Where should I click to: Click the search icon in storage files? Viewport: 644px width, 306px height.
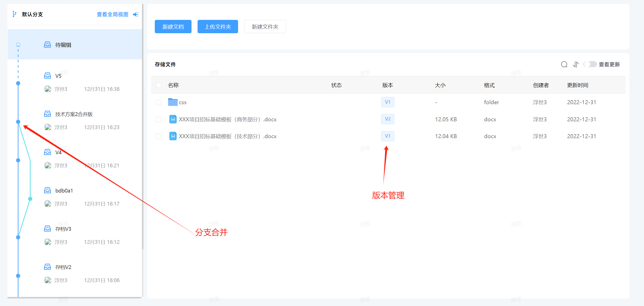(x=564, y=64)
